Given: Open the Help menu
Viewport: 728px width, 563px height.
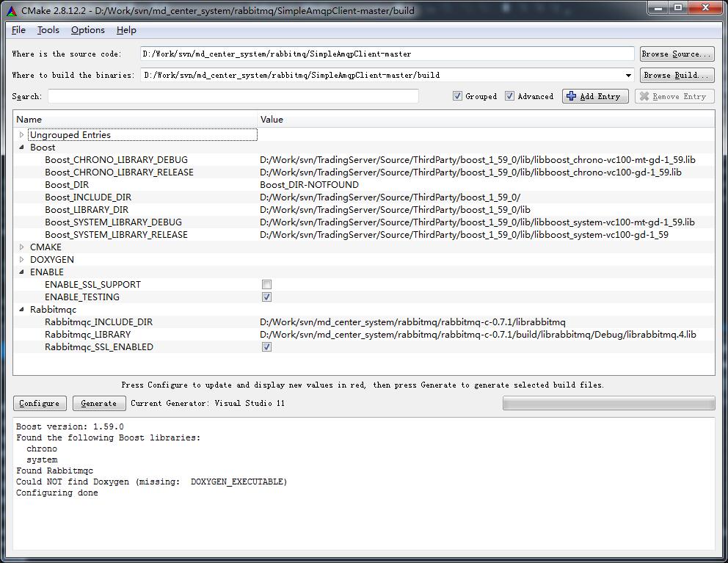Looking at the screenshot, I should click(x=126, y=30).
